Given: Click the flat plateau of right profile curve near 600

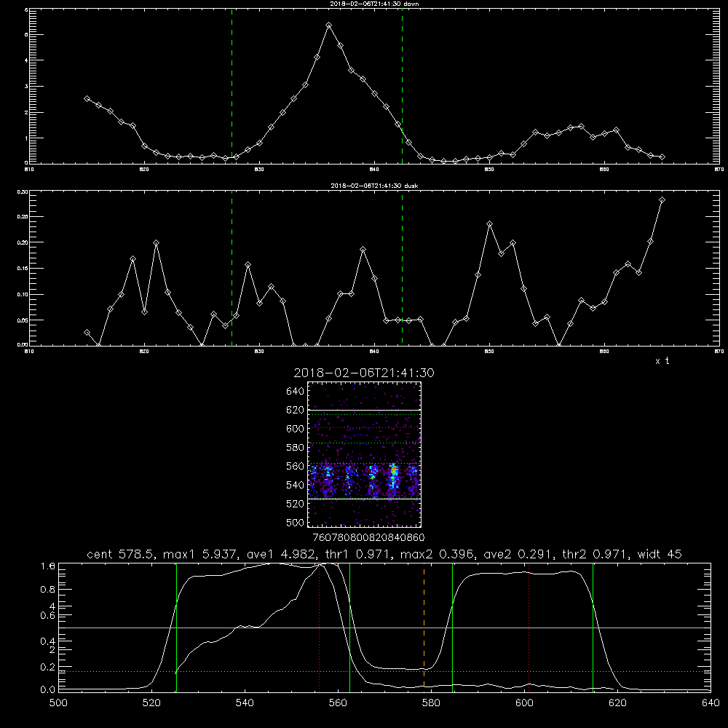Looking at the screenshot, I should click(x=525, y=572).
